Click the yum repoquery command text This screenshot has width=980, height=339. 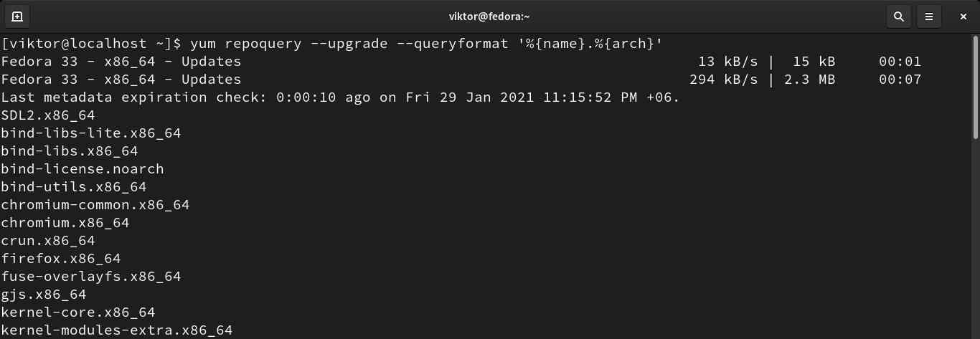pyautogui.click(x=426, y=44)
